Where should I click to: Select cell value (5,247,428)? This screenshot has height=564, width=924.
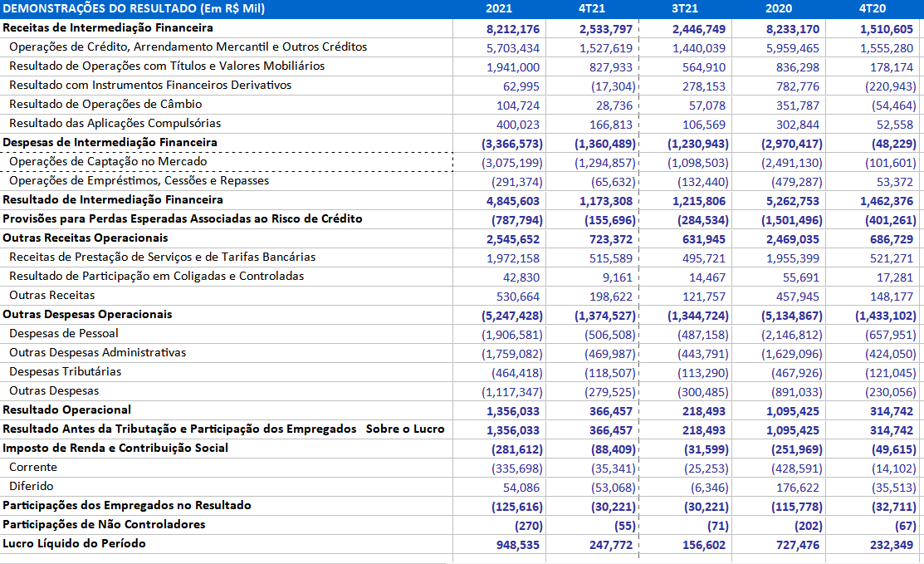(x=512, y=316)
